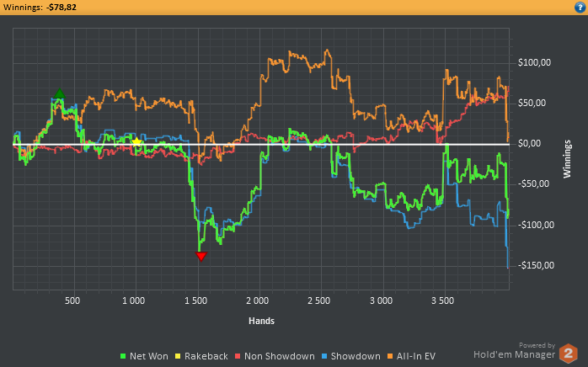This screenshot has width=588, height=367.
Task: Click the Hold'em Manager 2 logo icon
Action: 568,354
